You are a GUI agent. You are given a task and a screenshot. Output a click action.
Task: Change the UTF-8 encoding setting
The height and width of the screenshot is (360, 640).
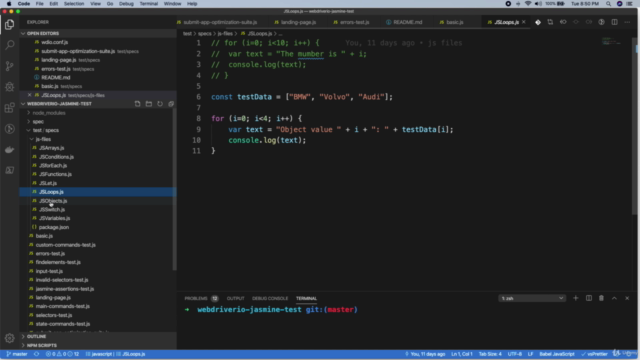[515, 354]
